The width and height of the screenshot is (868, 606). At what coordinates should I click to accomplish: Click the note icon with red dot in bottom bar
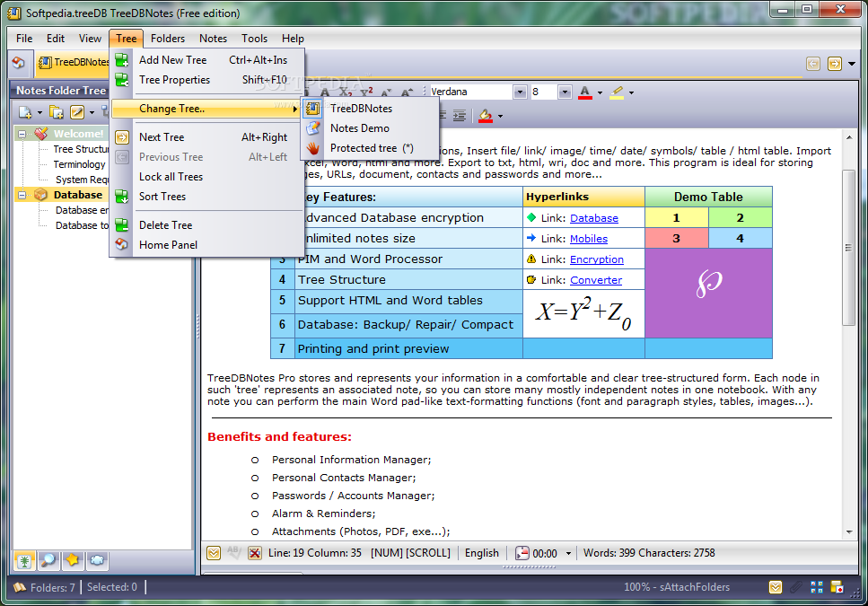coord(837,587)
